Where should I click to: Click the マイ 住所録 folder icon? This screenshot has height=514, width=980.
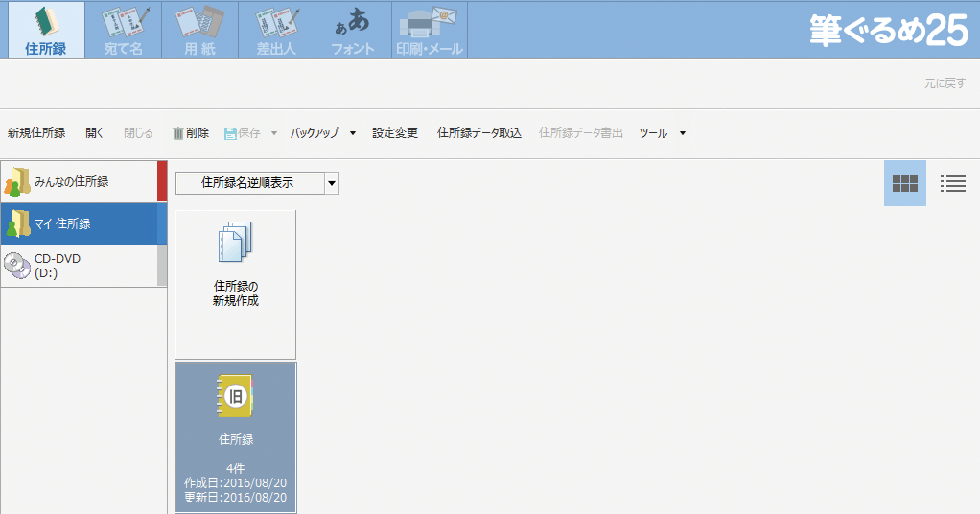tap(17, 223)
